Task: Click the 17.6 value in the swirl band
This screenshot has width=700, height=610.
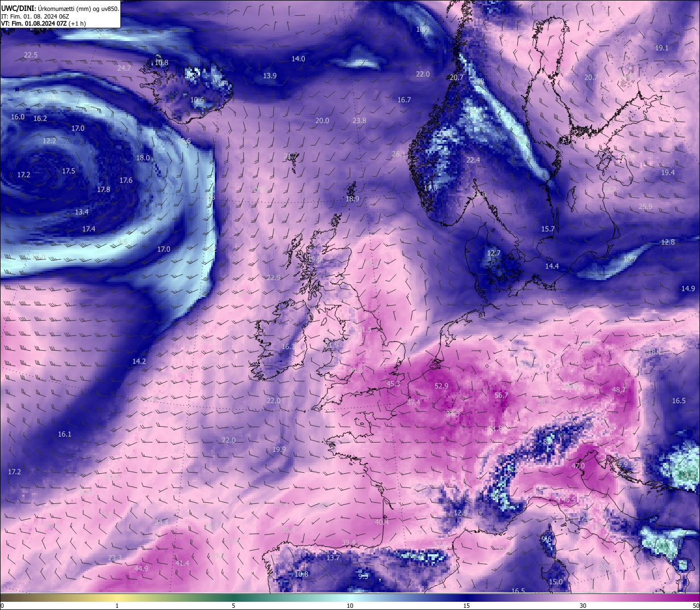Action: 126,181
